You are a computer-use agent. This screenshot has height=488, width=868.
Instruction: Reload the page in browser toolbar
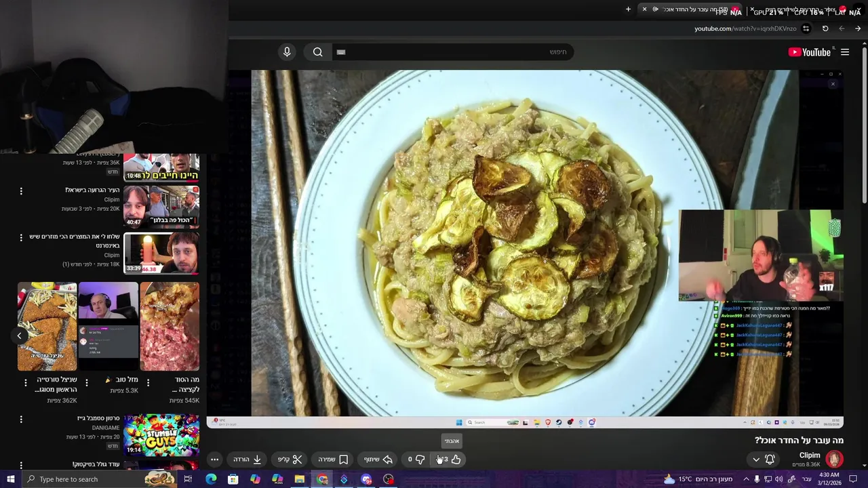pos(825,28)
